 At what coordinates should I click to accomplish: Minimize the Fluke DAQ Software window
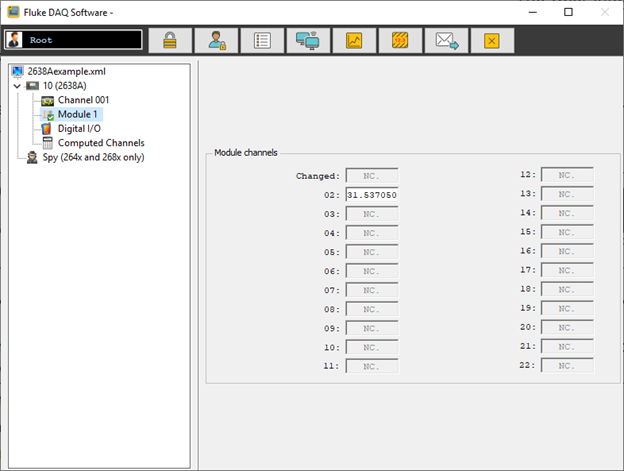pyautogui.click(x=532, y=12)
